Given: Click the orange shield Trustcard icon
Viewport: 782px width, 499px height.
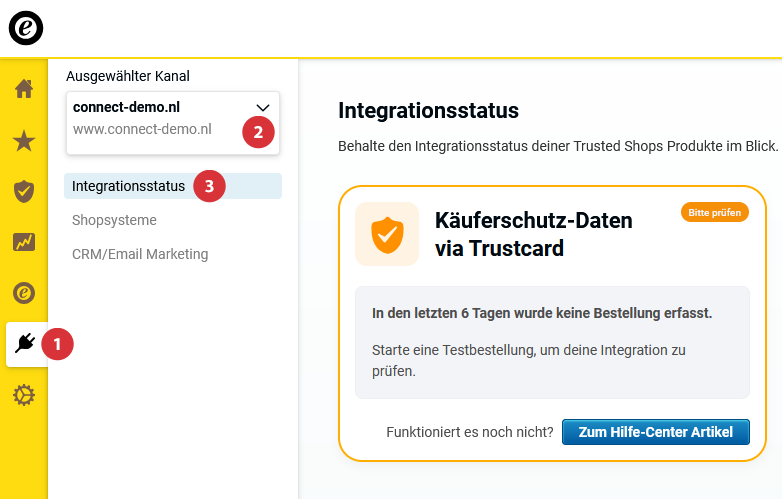Looking at the screenshot, I should tap(387, 234).
